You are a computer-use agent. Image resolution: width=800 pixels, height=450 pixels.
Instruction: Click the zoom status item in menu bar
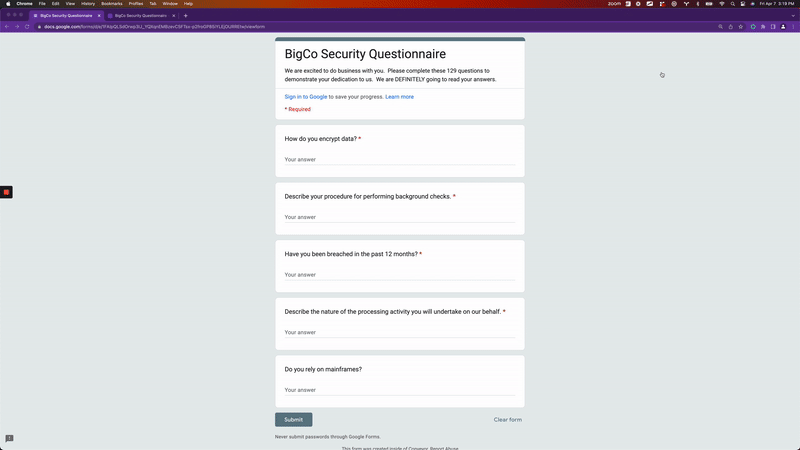[614, 4]
